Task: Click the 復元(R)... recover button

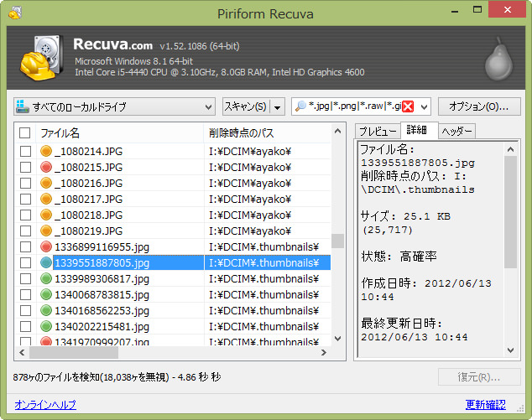Action: click(x=479, y=377)
